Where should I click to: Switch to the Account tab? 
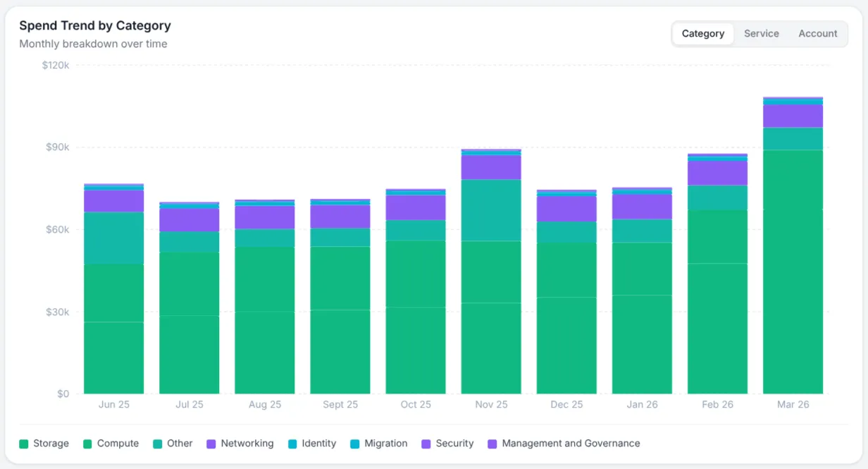coord(818,34)
